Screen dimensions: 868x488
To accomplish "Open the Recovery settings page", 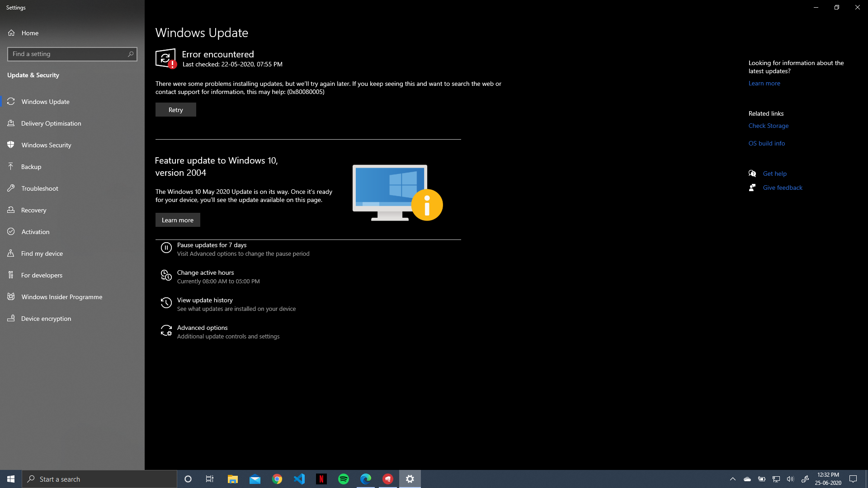I will click(72, 210).
